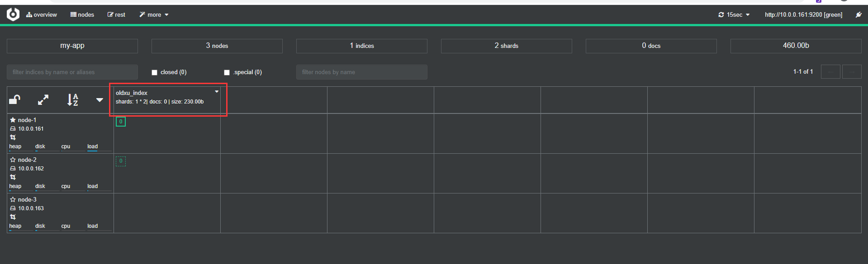The image size is (868, 264).
Task: Open the cluster actions caret dropdown
Action: pos(100,100)
